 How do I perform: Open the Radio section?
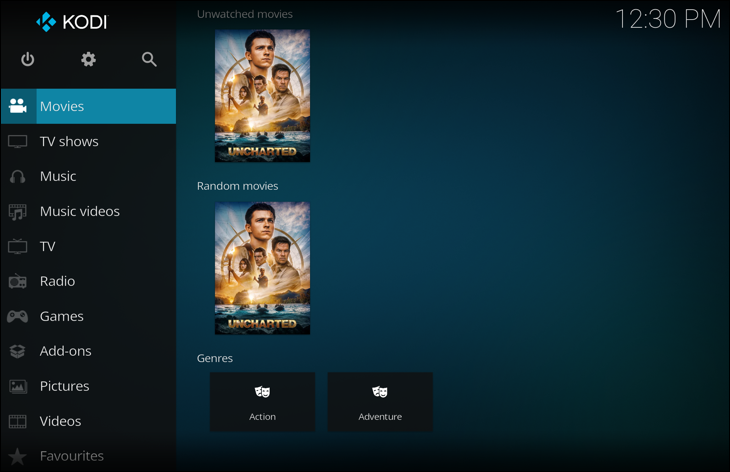pyautogui.click(x=88, y=281)
